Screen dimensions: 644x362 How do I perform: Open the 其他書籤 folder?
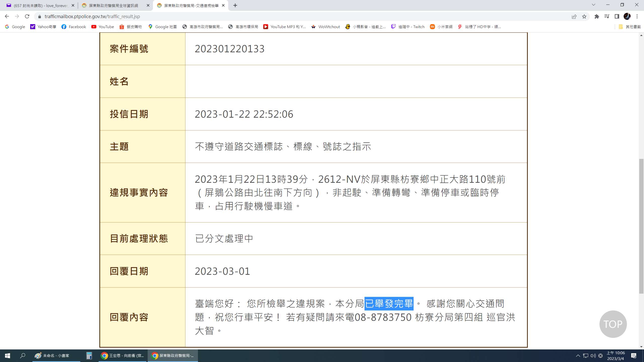click(x=629, y=27)
